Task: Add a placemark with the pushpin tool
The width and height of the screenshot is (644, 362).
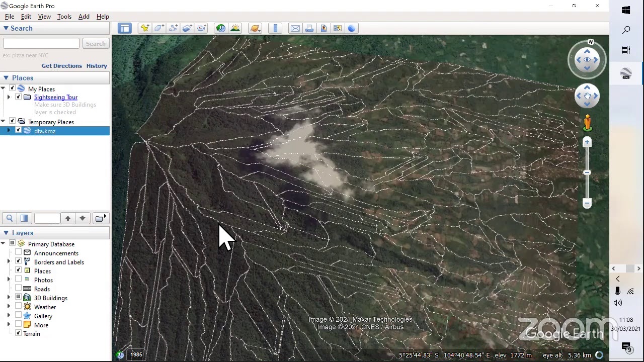Action: pyautogui.click(x=145, y=28)
